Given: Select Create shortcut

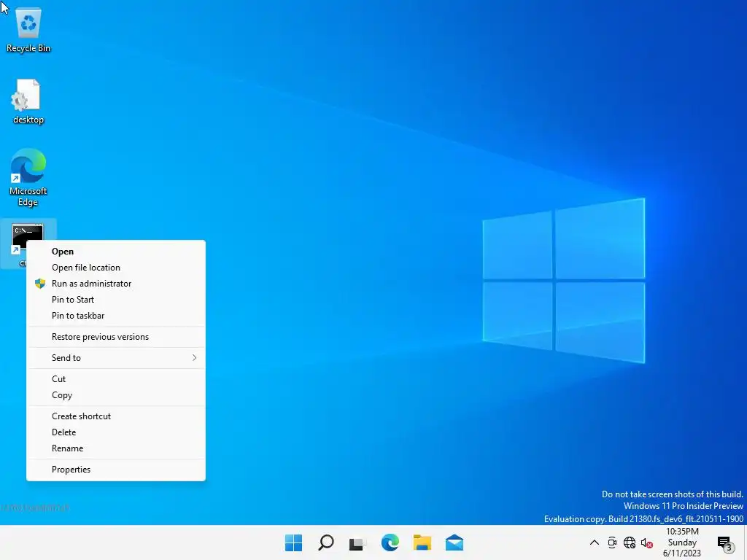Looking at the screenshot, I should [116, 416].
